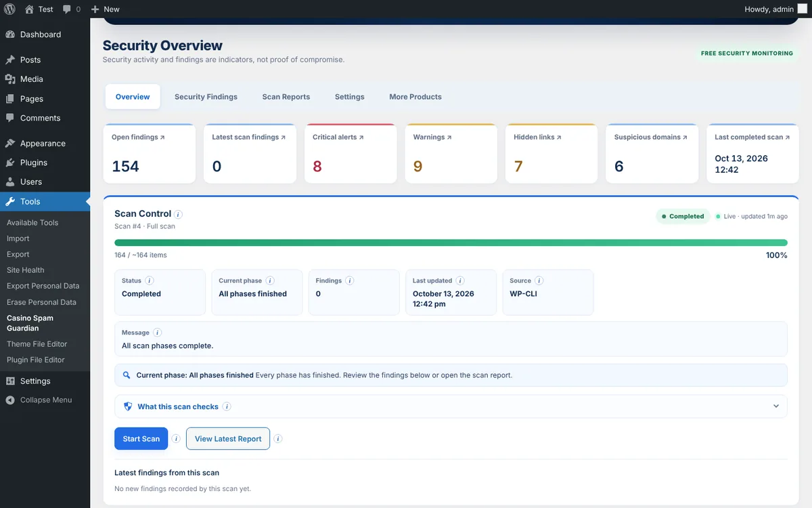Open the Suspicious domains card
The image size is (812, 508).
pos(652,154)
